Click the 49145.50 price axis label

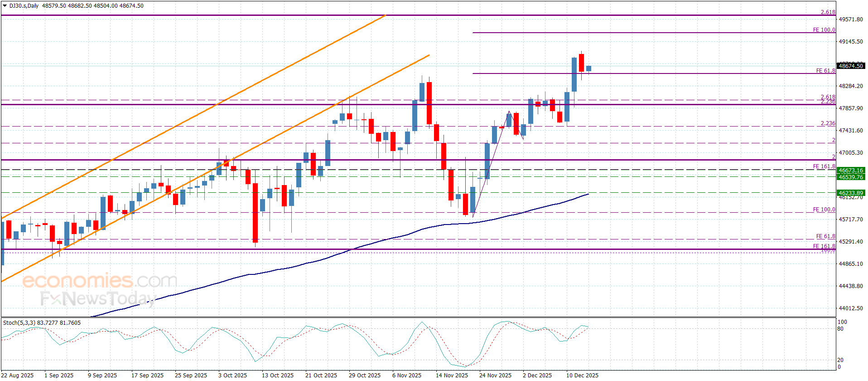tap(851, 42)
